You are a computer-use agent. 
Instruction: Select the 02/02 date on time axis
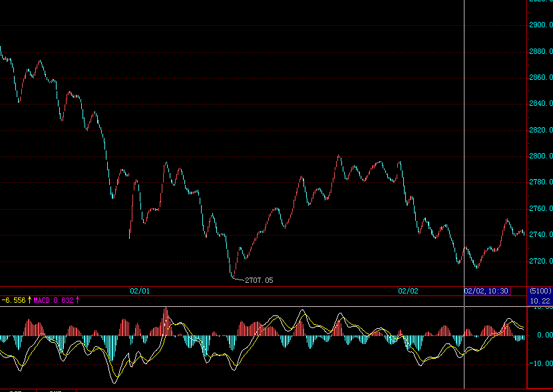coord(408,291)
